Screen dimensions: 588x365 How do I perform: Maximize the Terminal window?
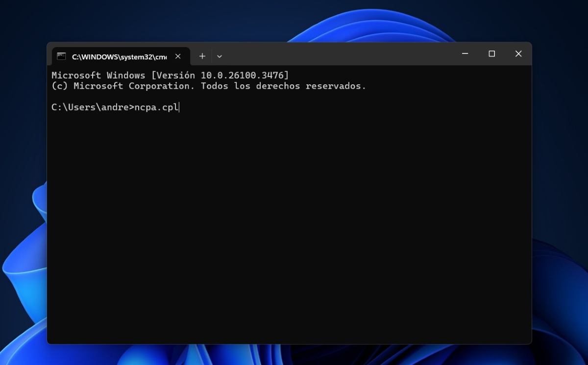[491, 54]
